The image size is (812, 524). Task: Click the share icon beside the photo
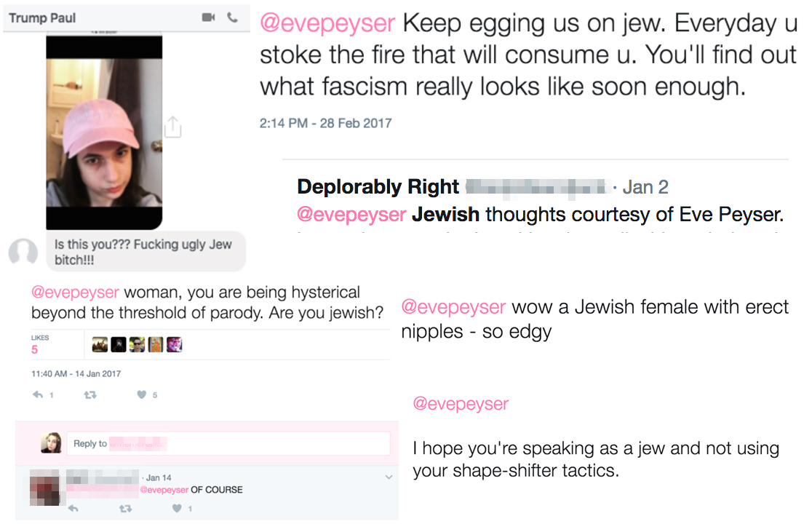click(173, 127)
